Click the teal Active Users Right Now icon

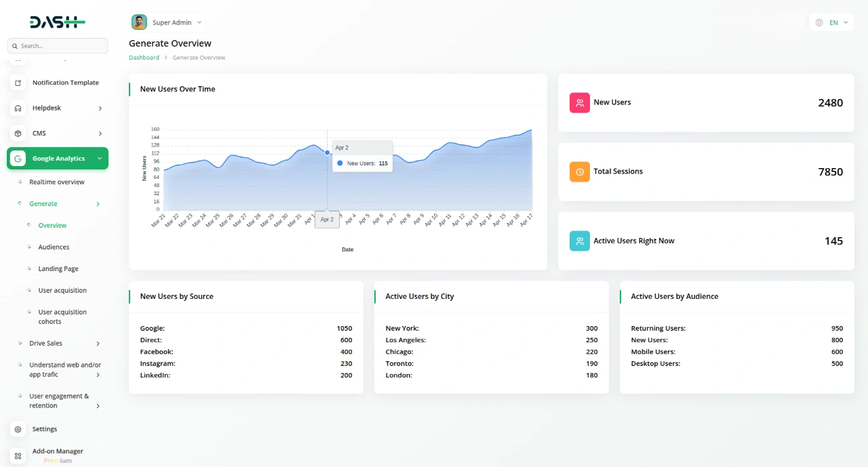579,241
